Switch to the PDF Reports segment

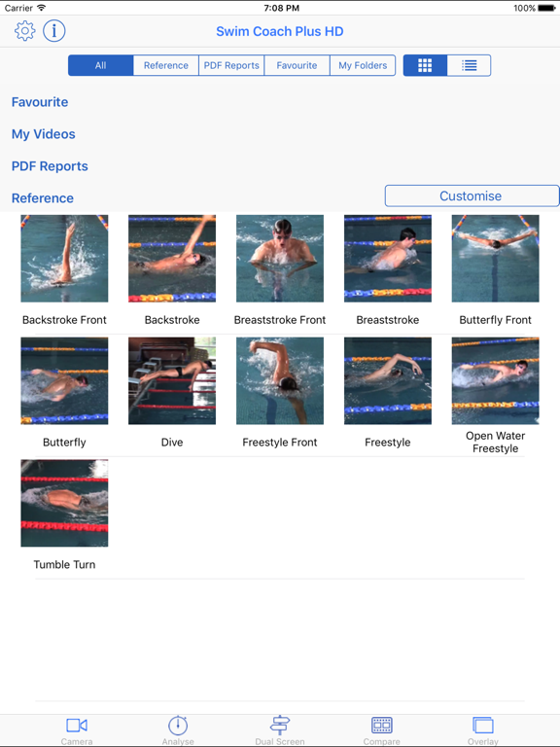[x=231, y=65]
